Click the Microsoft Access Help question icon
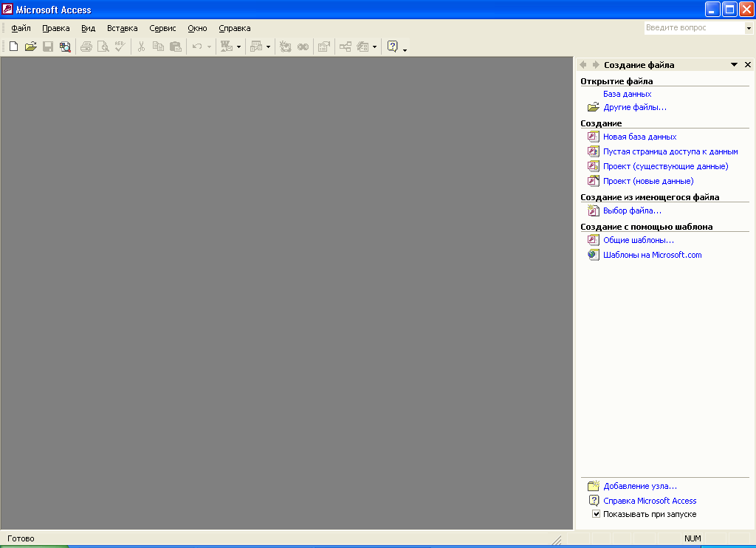756x548 pixels. pyautogui.click(x=393, y=47)
